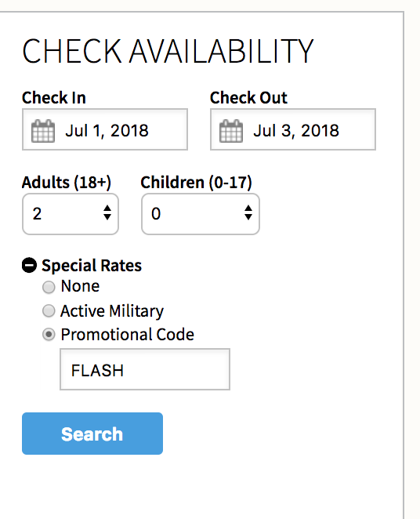Open the Check Out date field
Image resolution: width=420 pixels, height=519 pixels.
pyautogui.click(x=293, y=129)
